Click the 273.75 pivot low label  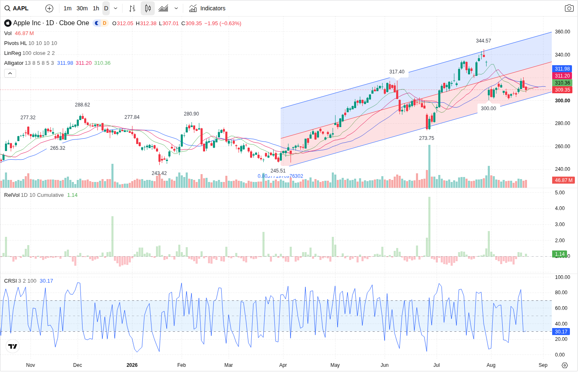click(426, 138)
